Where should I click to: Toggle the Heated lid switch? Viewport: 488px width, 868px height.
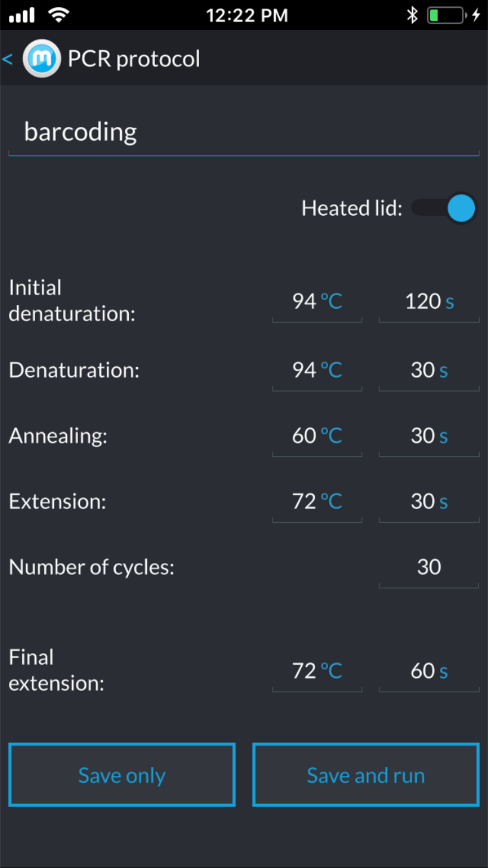pyautogui.click(x=444, y=208)
